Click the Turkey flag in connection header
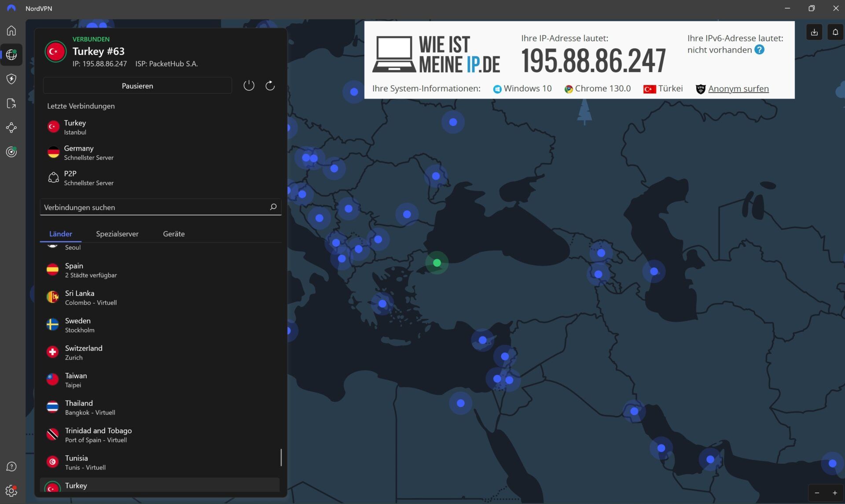Screen dimensions: 845x504 click(55, 52)
